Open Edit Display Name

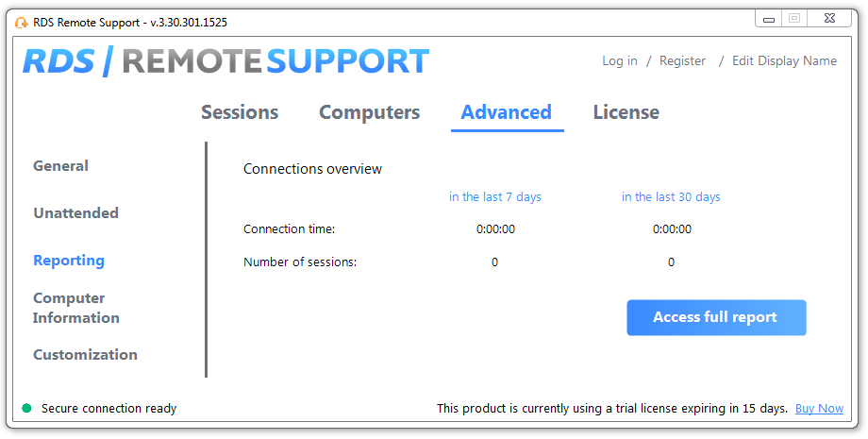click(x=784, y=61)
